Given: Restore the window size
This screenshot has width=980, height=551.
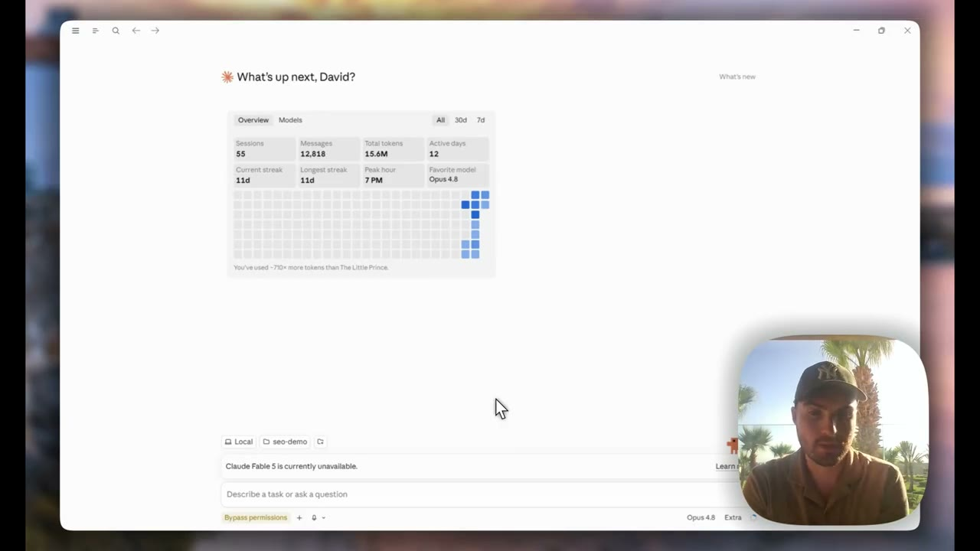Looking at the screenshot, I should [x=881, y=31].
